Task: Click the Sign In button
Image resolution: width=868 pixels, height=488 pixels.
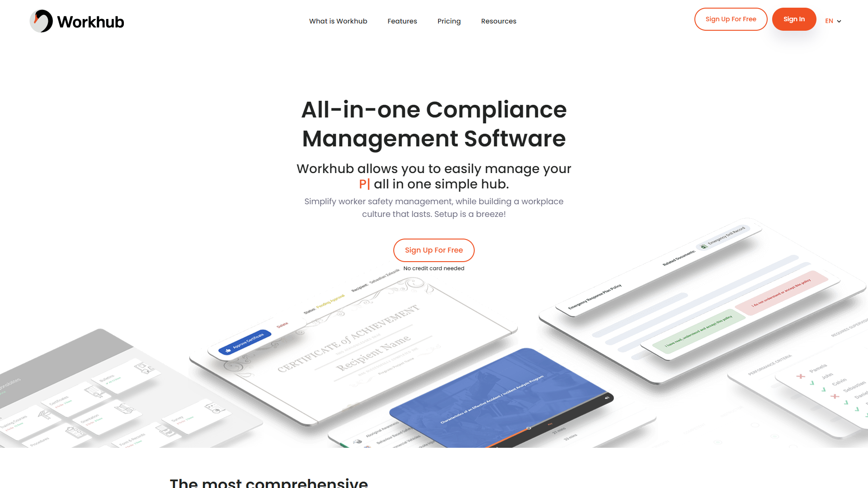Action: [x=794, y=19]
